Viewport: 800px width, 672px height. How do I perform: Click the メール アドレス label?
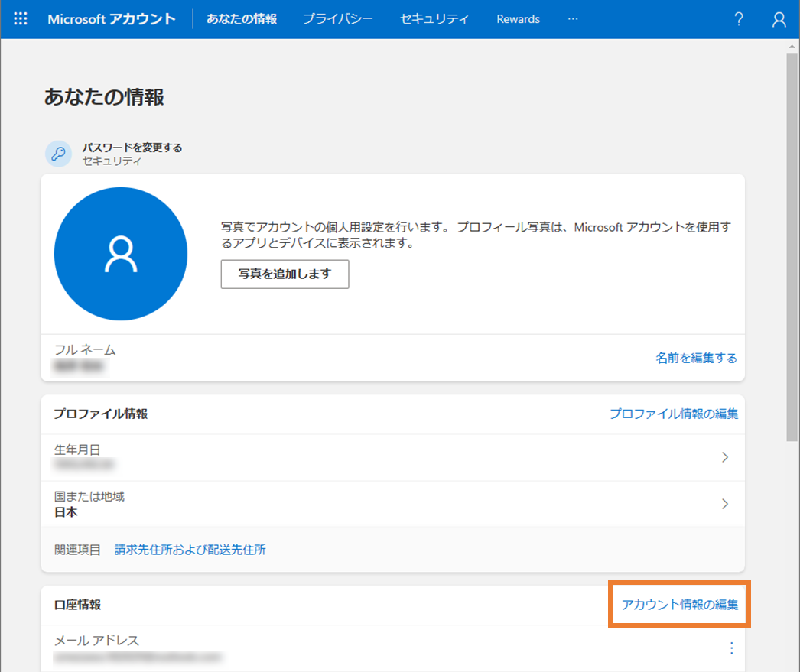96,641
